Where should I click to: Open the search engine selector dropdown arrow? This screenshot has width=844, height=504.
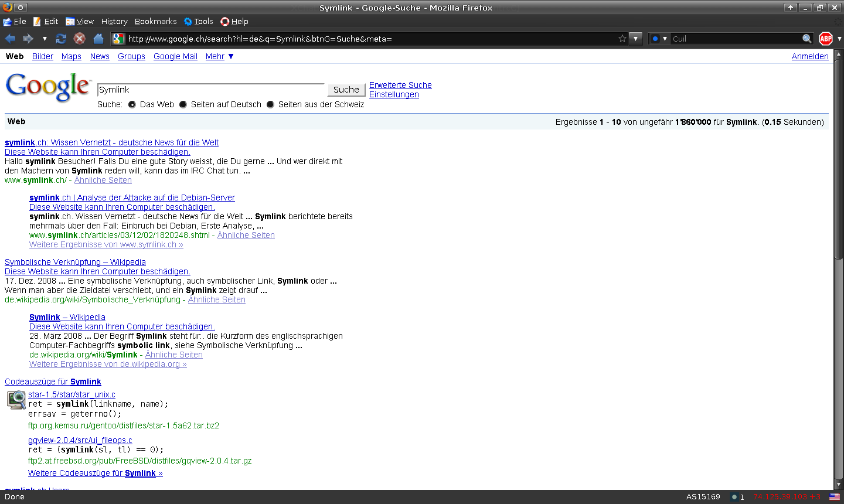coord(665,39)
